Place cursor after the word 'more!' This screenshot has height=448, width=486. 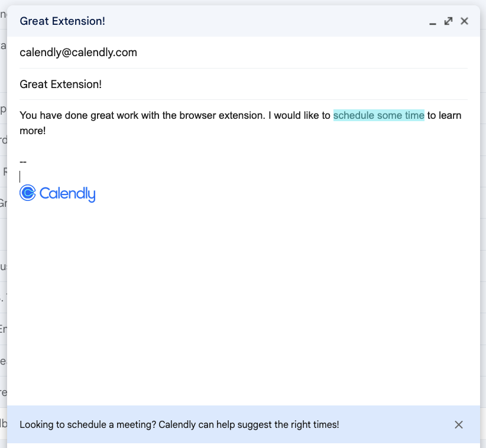(46, 131)
